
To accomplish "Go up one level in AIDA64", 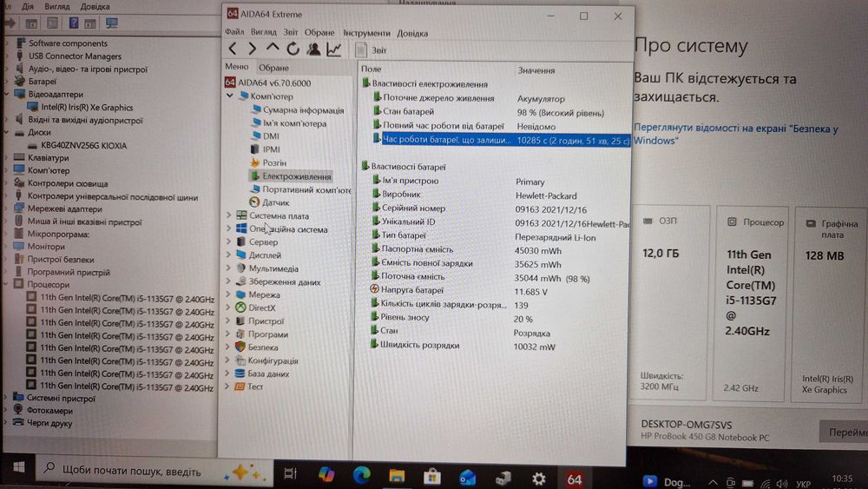I will (273, 48).
